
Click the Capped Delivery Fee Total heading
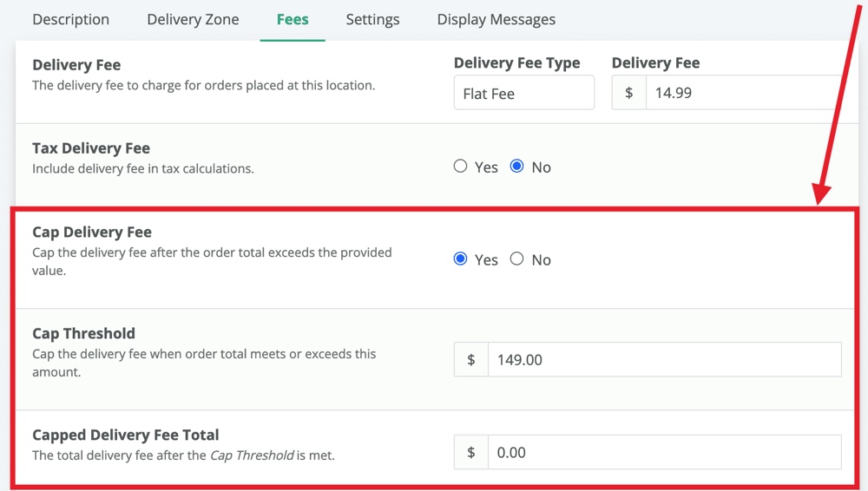point(126,435)
